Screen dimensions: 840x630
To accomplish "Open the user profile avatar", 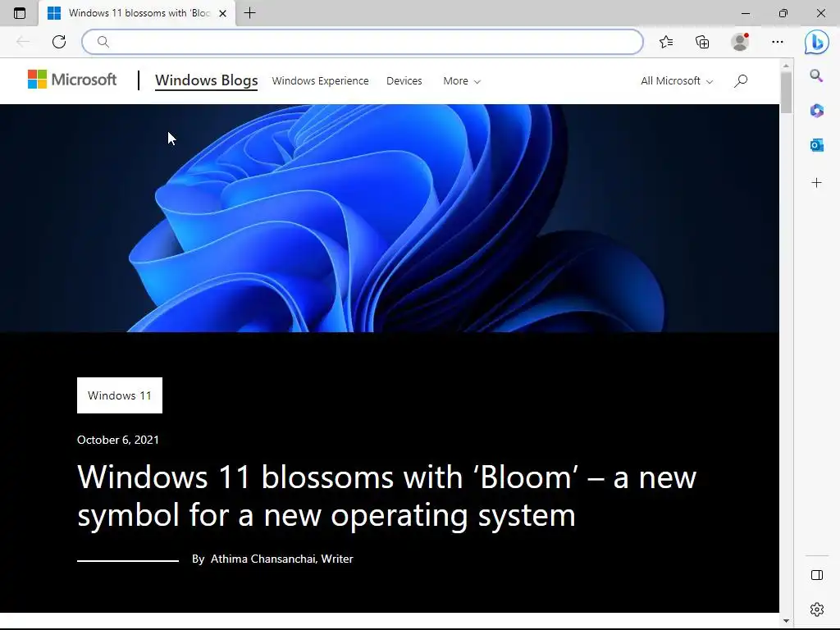I will click(740, 42).
